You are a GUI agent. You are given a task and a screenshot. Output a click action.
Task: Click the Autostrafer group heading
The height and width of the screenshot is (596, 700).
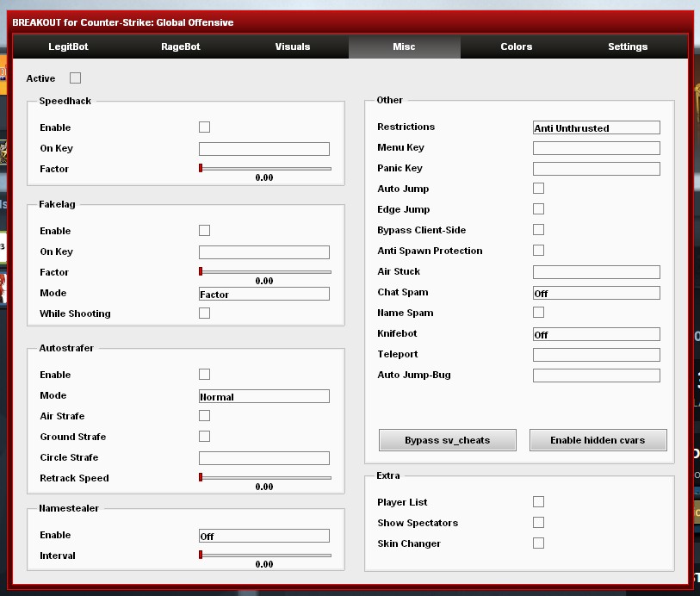click(x=66, y=348)
